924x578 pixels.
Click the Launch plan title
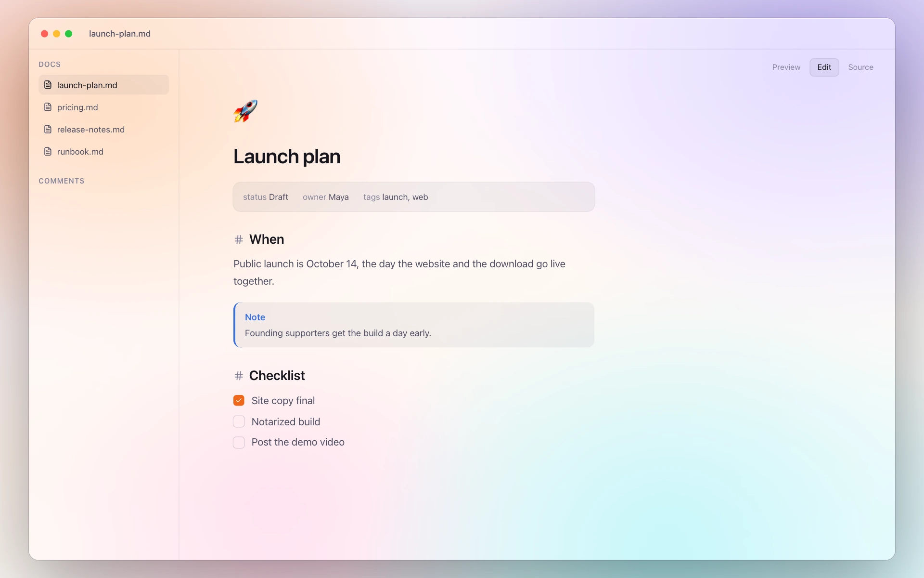[287, 157]
